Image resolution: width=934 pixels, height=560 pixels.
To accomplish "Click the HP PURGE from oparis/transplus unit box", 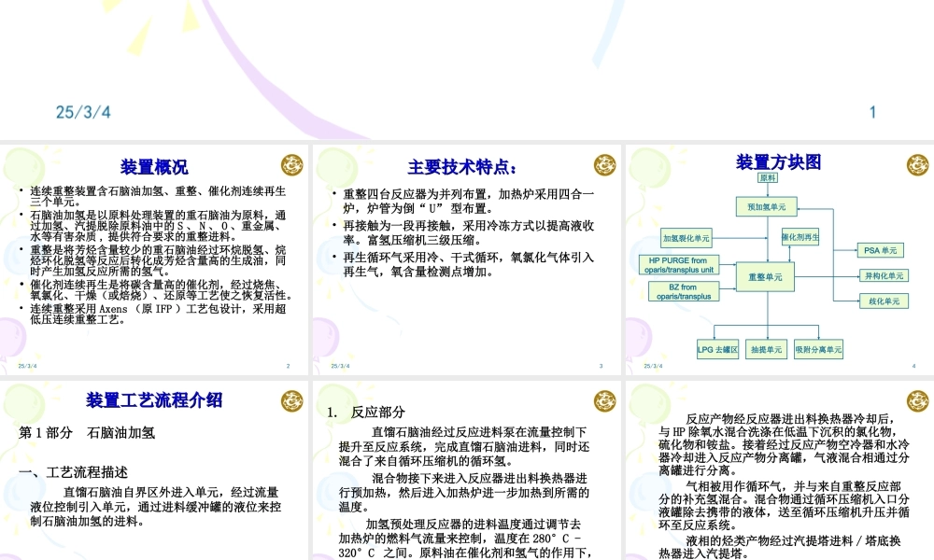I will (679, 265).
